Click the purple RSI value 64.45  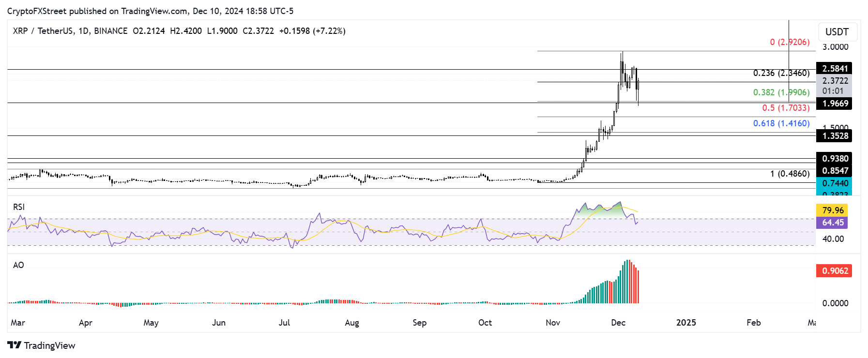(833, 223)
